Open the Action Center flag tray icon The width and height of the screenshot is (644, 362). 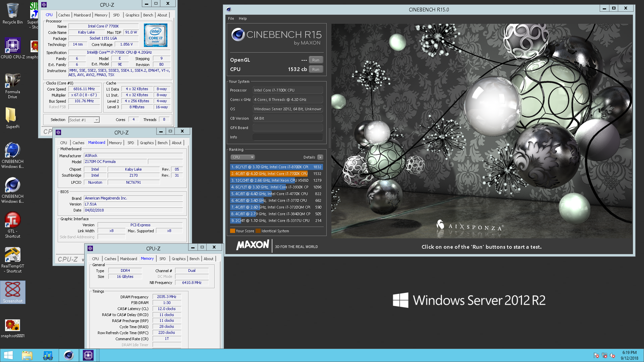[x=596, y=355]
